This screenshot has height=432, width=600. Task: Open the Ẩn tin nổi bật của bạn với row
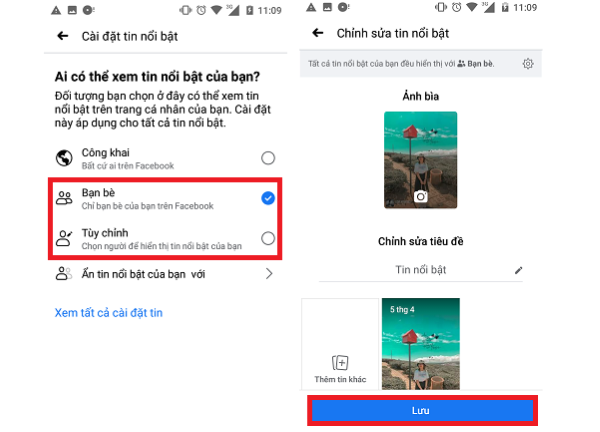click(165, 274)
